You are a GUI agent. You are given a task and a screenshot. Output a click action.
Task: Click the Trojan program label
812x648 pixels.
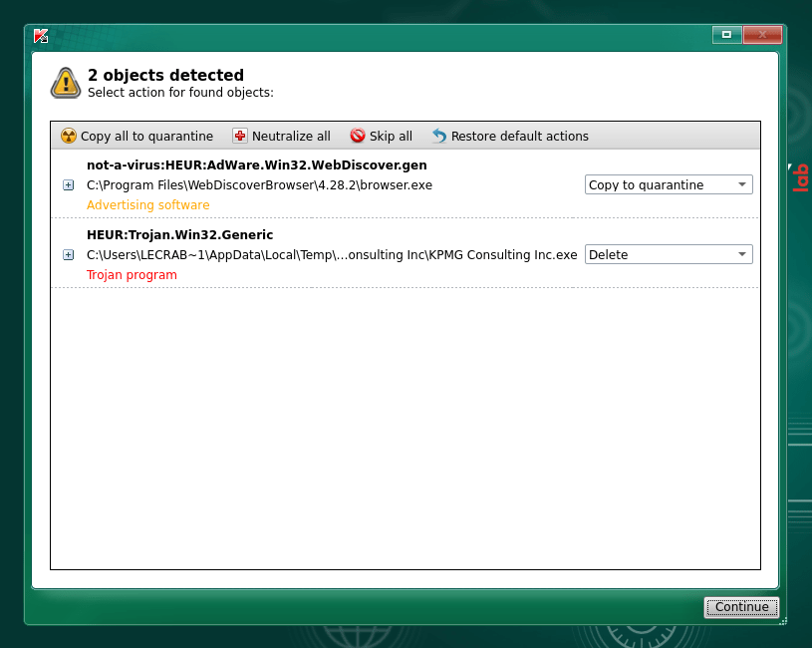coord(132,275)
